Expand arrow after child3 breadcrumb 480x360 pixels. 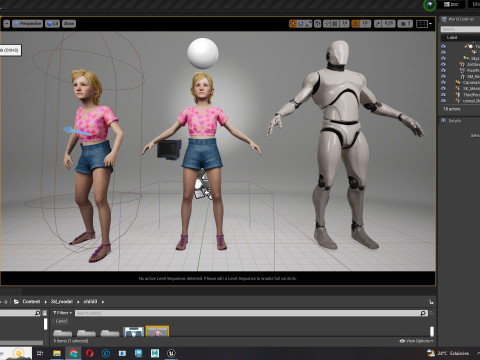[103, 302]
